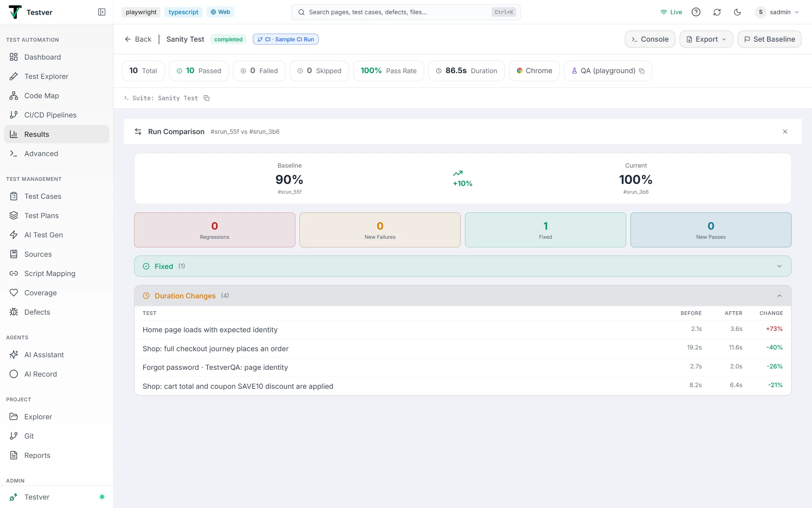Expand the Fixed (1) section chevron
The height and width of the screenshot is (508, 812).
[x=780, y=267]
